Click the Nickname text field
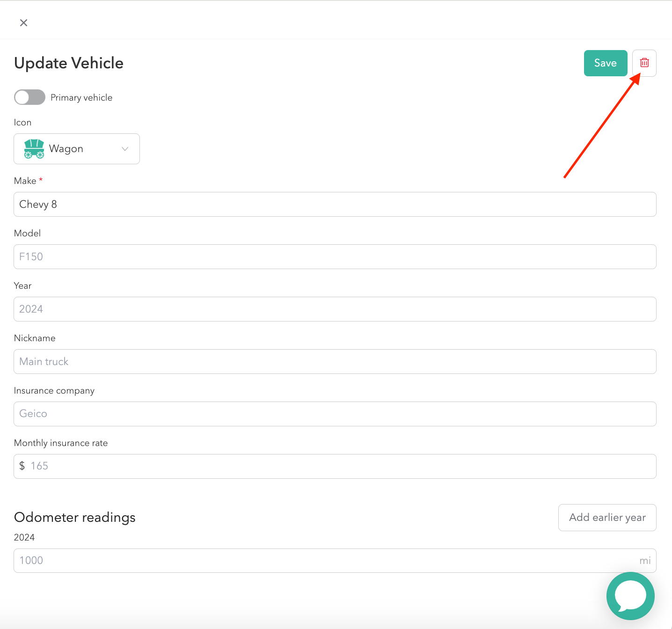The width and height of the screenshot is (672, 629). tap(335, 362)
